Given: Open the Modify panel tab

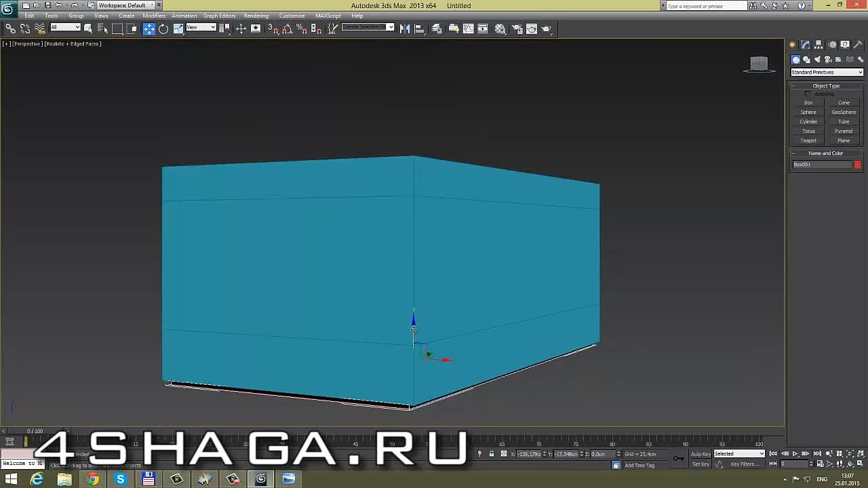Looking at the screenshot, I should tap(806, 45).
